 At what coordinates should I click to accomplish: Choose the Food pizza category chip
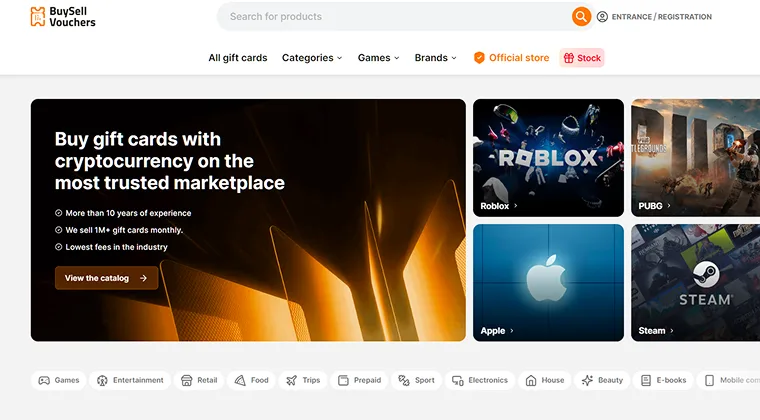pos(251,380)
